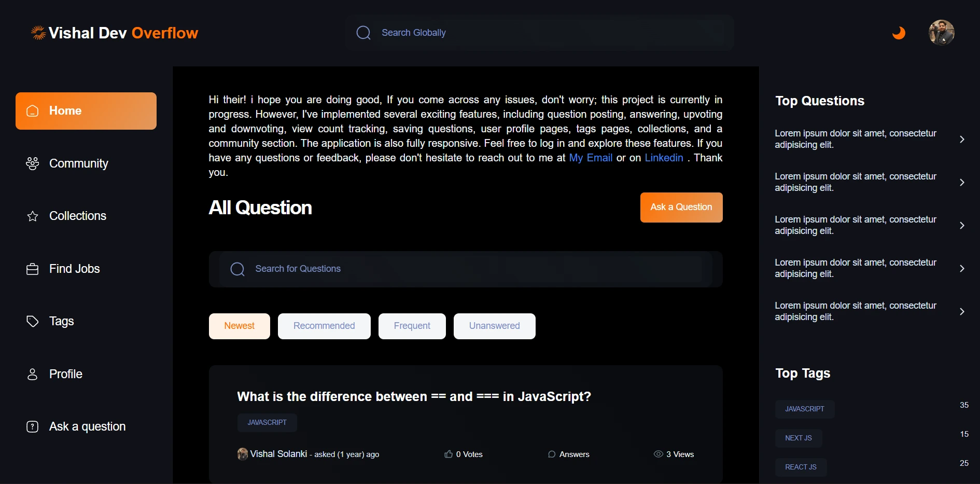Select the Recommended filter
This screenshot has height=484, width=980.
[324, 326]
